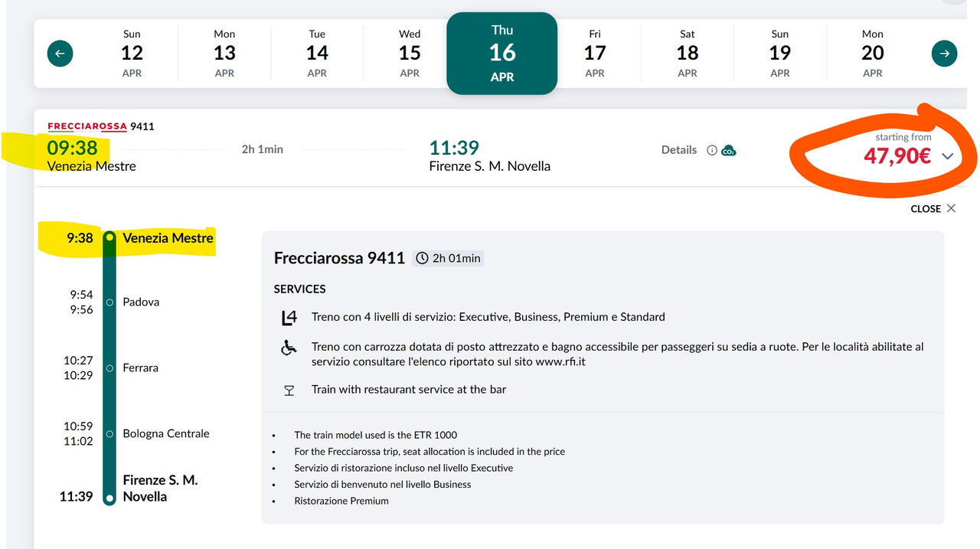Click the Frecciarossa logo on train 9411
The width and height of the screenshot is (980, 549).
tap(87, 126)
